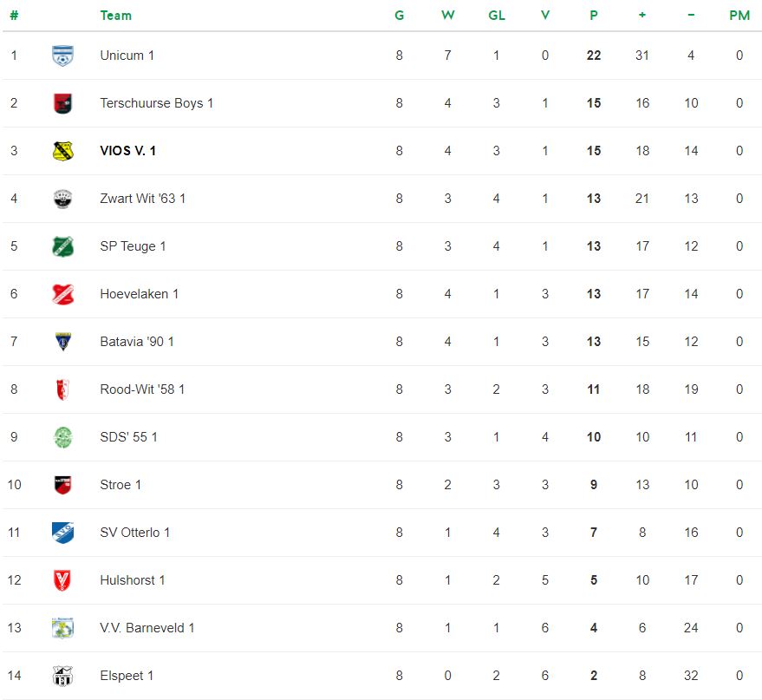Open the Unicum 1 team link
This screenshot has width=762, height=700.
click(127, 56)
